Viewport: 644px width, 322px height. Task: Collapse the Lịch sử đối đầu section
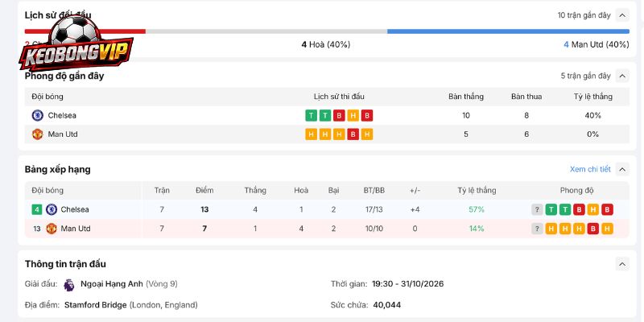(622, 15)
